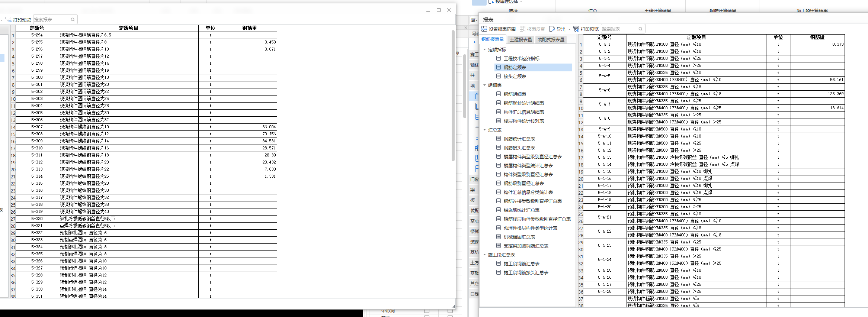The height and width of the screenshot is (317, 868).
Task: Select cell 5-307 in the left table
Action: click(37, 127)
